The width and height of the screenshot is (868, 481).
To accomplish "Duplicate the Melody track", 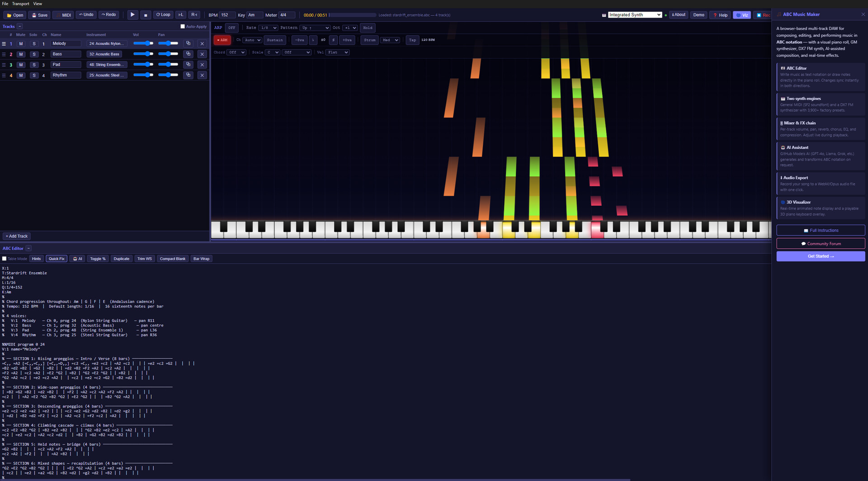I will pyautogui.click(x=189, y=43).
